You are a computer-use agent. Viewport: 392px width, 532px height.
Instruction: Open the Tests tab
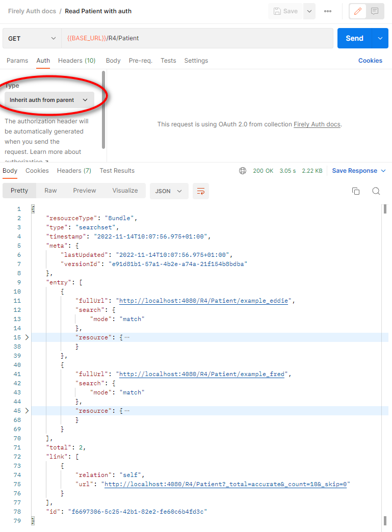[x=168, y=61]
